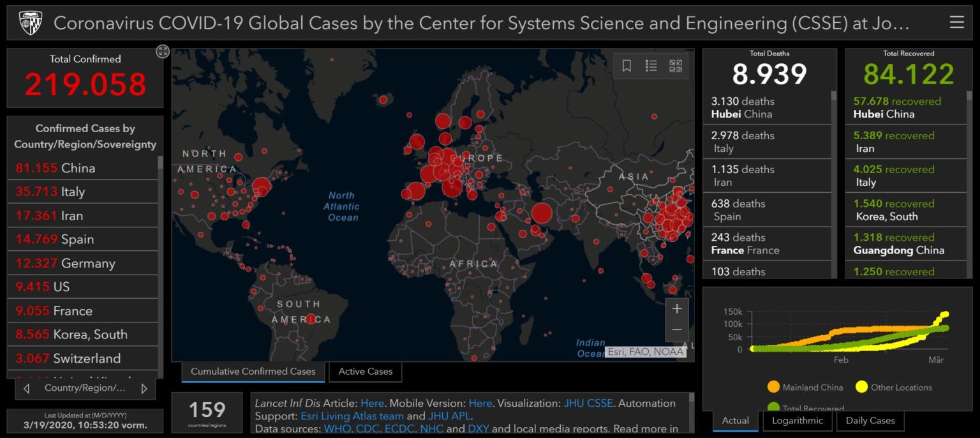The height and width of the screenshot is (438, 980).
Task: Select Italy in confirmed cases list
Action: 73,192
